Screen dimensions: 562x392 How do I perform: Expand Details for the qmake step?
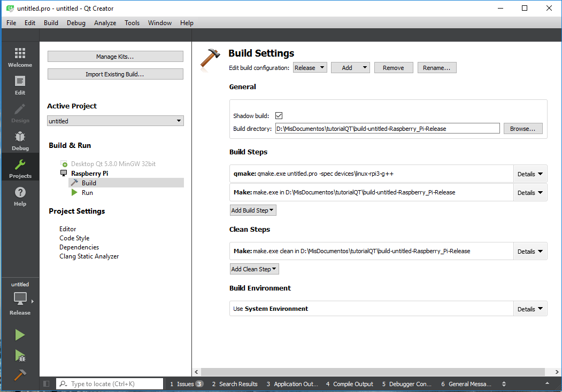click(530, 174)
